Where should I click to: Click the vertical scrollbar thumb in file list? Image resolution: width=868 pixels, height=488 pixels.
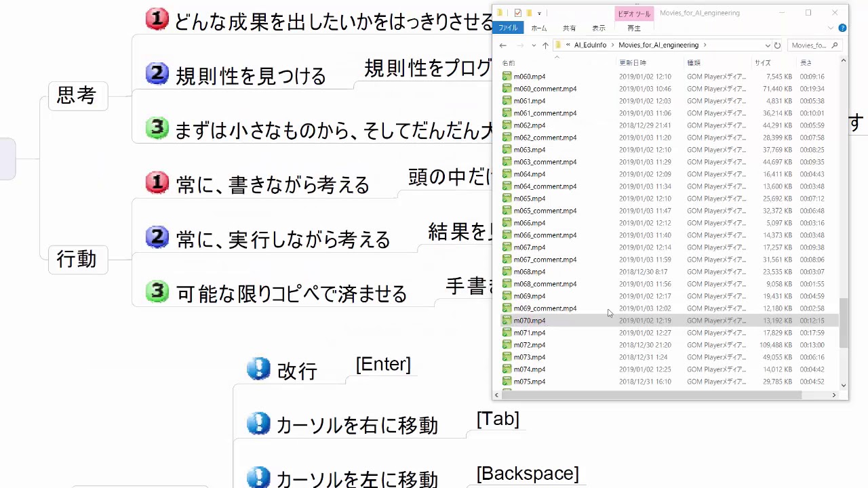844,323
